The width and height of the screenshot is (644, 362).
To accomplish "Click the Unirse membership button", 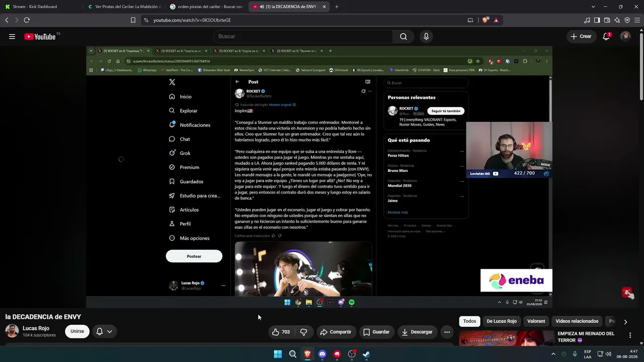I will 77,331.
